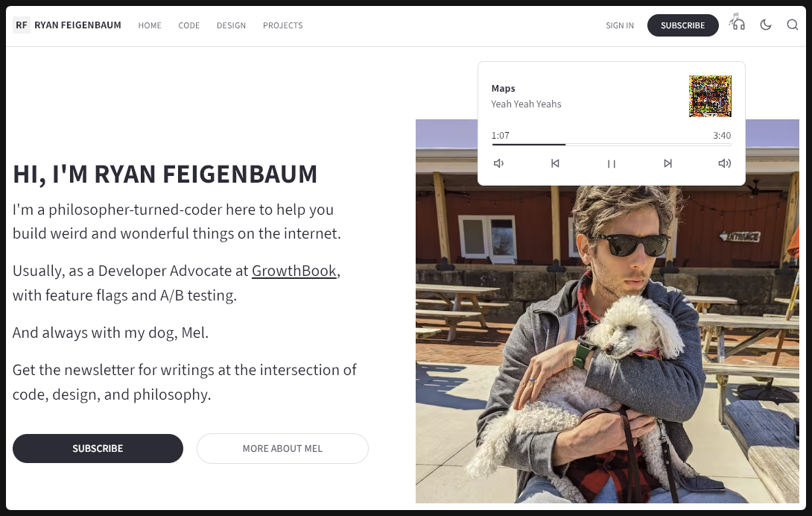Toggle dark mode with the moon icon
The height and width of the screenshot is (516, 812).
(x=766, y=25)
